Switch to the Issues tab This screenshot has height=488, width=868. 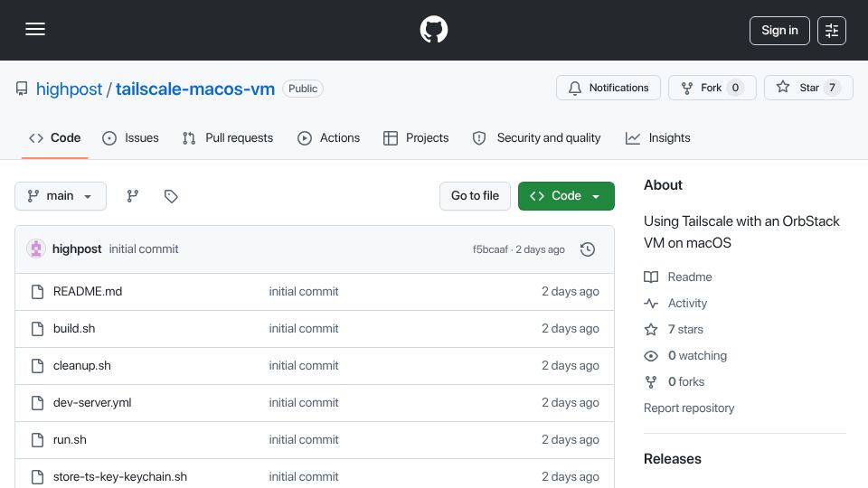click(130, 137)
